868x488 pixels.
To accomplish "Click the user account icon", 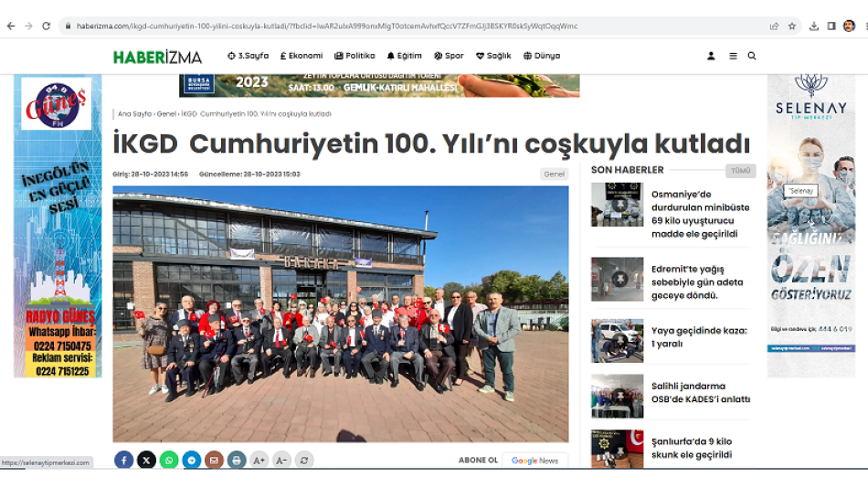I will click(x=712, y=56).
